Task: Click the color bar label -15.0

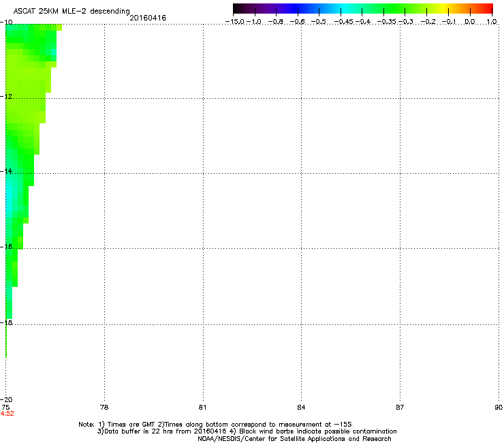Action: pyautogui.click(x=235, y=22)
